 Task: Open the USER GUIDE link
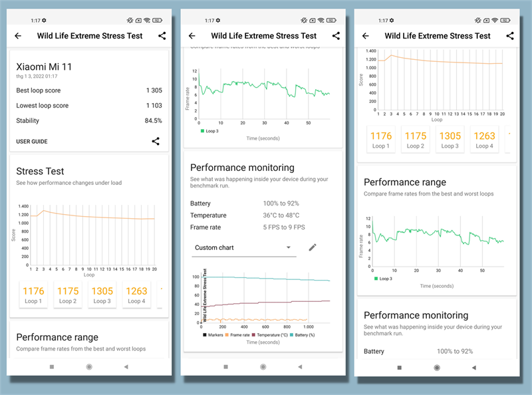click(x=32, y=142)
